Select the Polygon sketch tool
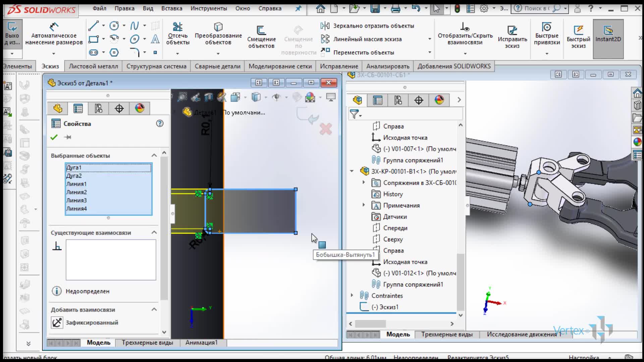Screen dimensions: 644x362 [x=114, y=52]
